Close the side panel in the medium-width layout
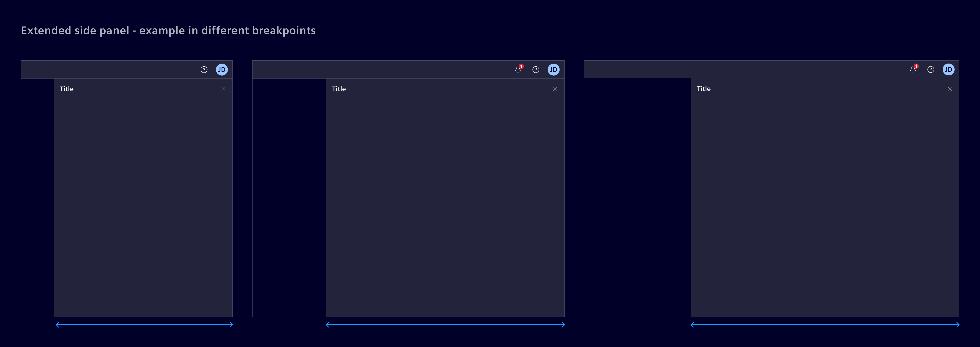Screen dimensions: 980x347 555,89
